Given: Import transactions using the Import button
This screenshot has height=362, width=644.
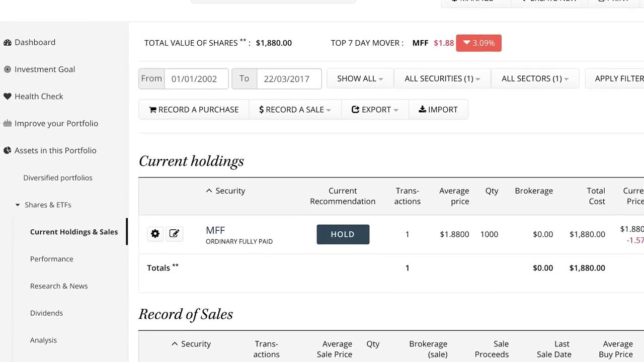Looking at the screenshot, I should pyautogui.click(x=438, y=110).
